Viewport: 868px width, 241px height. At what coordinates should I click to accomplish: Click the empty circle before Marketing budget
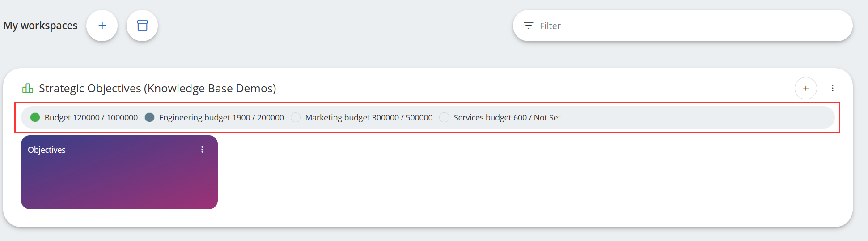296,117
